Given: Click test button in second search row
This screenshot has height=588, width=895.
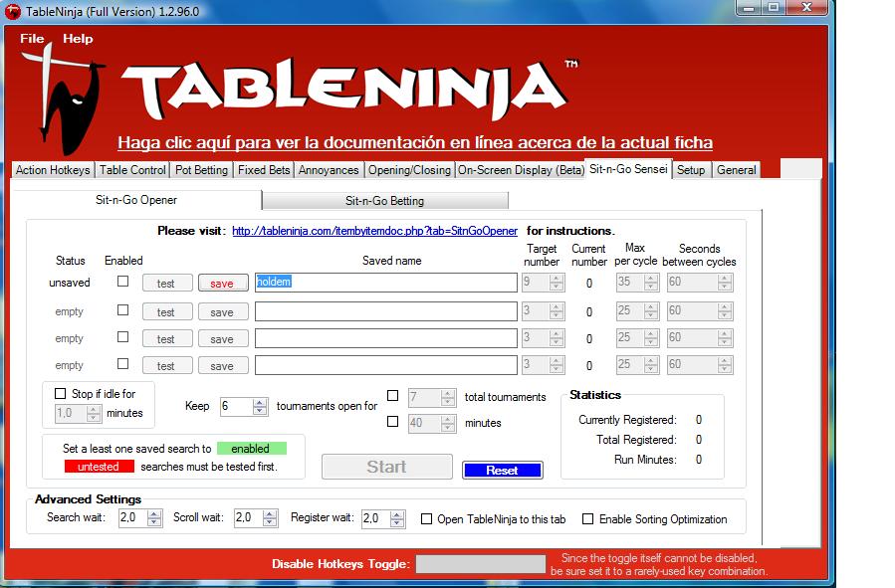Looking at the screenshot, I should (x=166, y=312).
